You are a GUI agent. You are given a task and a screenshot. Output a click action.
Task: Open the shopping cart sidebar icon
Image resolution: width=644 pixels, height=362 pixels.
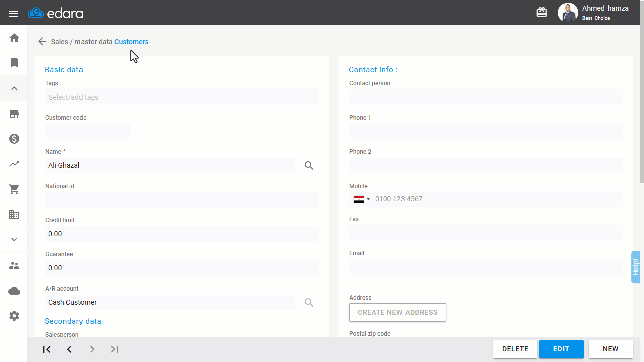click(14, 189)
